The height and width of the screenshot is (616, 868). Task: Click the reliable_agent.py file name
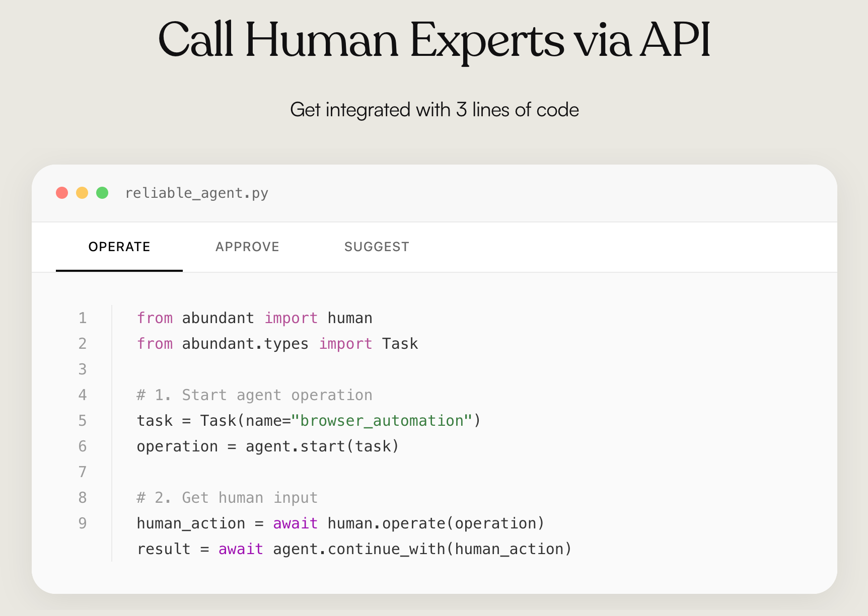pos(196,193)
